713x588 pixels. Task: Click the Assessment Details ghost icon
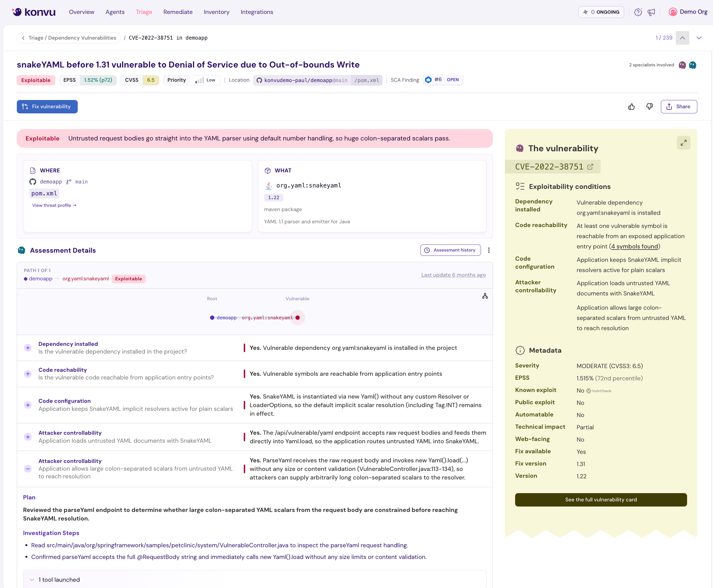coord(21,250)
